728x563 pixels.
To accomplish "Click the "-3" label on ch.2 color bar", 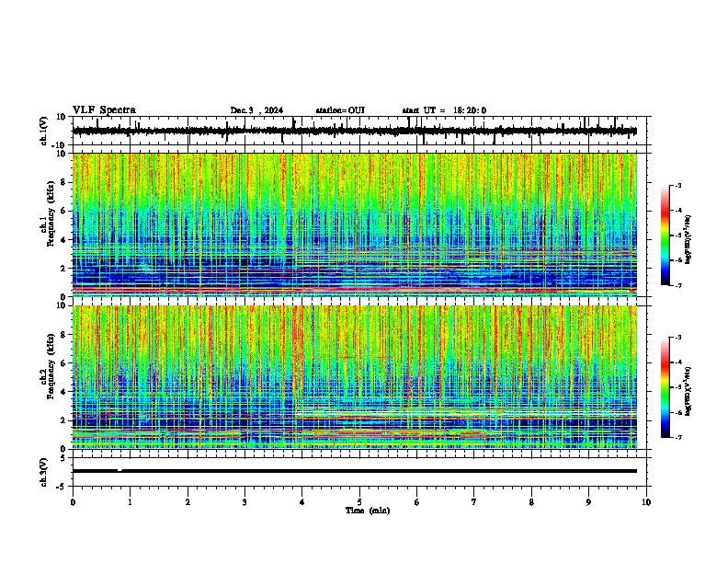I will [x=678, y=338].
